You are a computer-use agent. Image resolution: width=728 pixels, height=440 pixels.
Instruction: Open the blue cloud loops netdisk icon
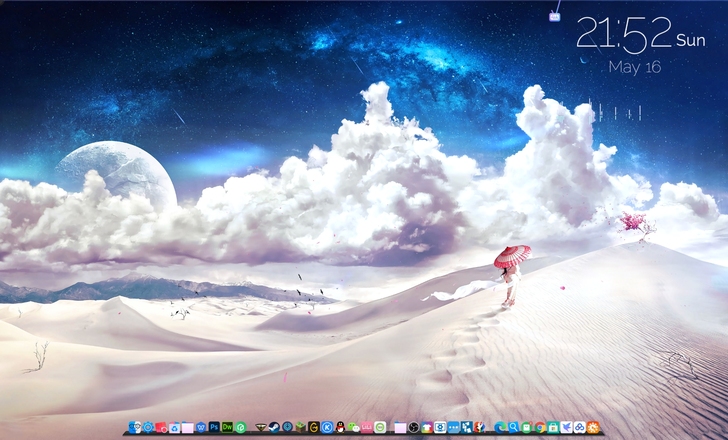(x=579, y=427)
